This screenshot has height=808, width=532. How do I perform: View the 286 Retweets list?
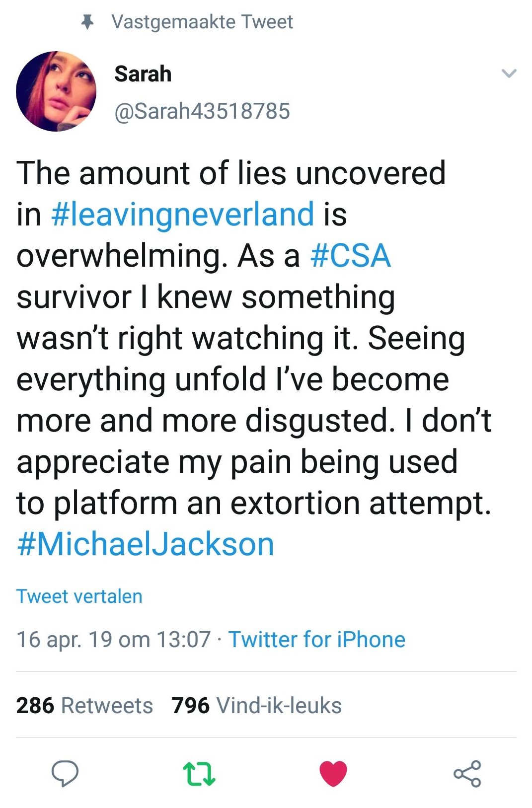point(83,704)
